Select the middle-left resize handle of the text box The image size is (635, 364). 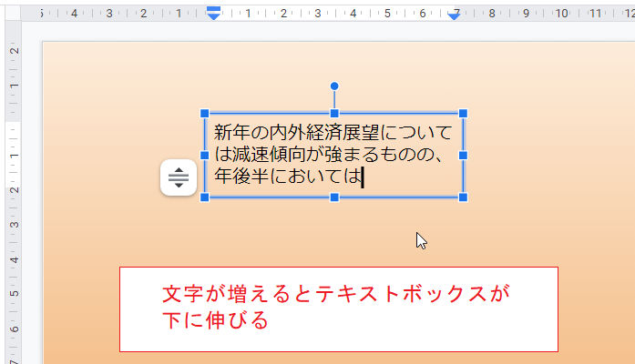205,156
